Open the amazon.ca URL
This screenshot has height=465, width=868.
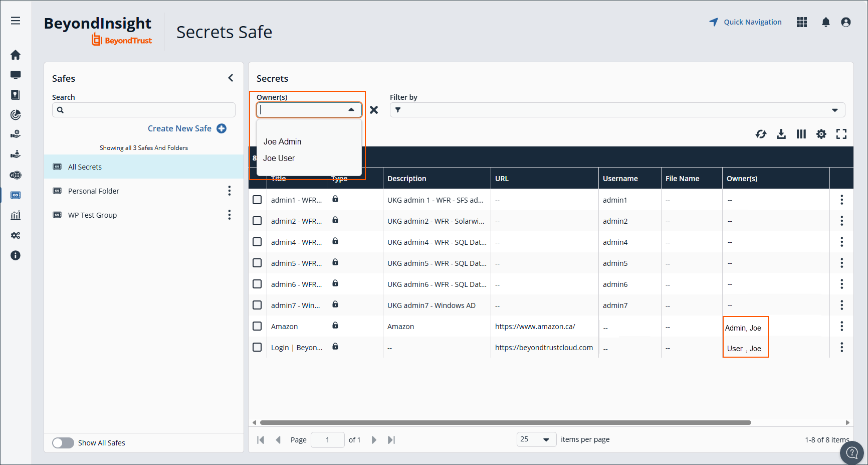tap(535, 327)
